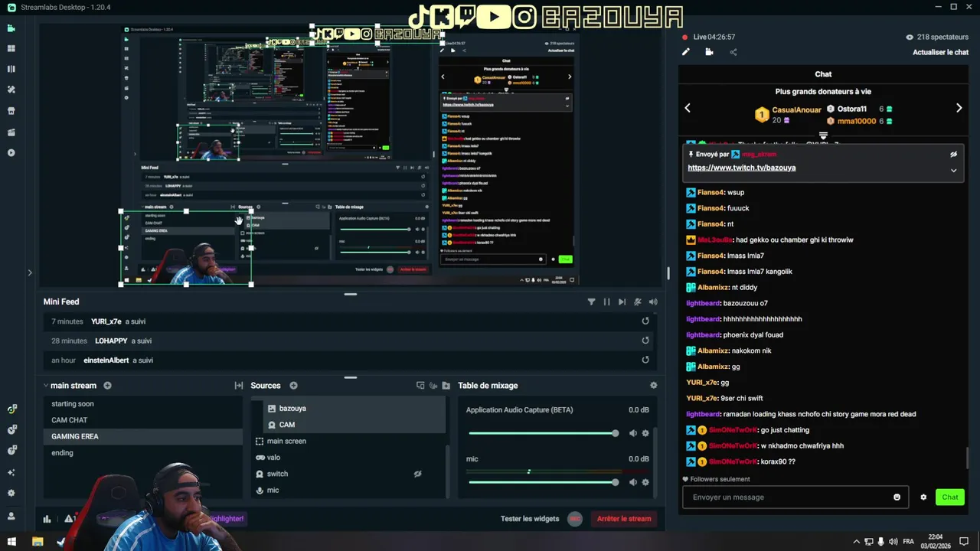The height and width of the screenshot is (551, 980).
Task: Open mic mixer settings gear
Action: tap(645, 482)
